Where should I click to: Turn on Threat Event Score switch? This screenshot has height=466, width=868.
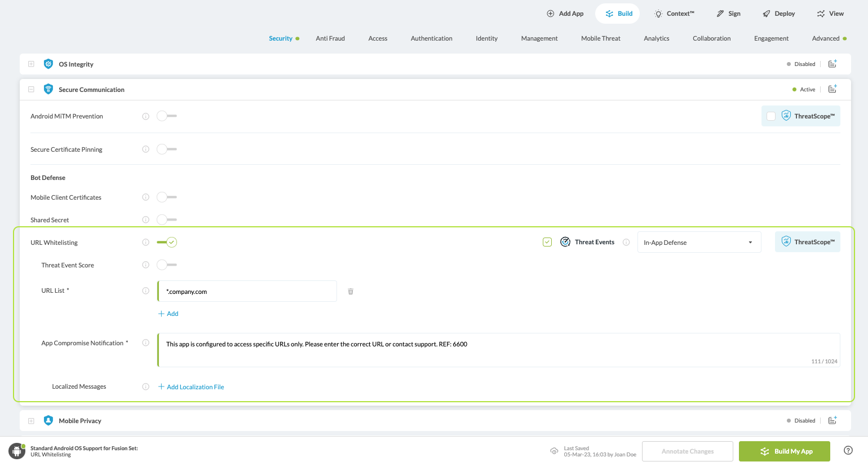pos(167,265)
